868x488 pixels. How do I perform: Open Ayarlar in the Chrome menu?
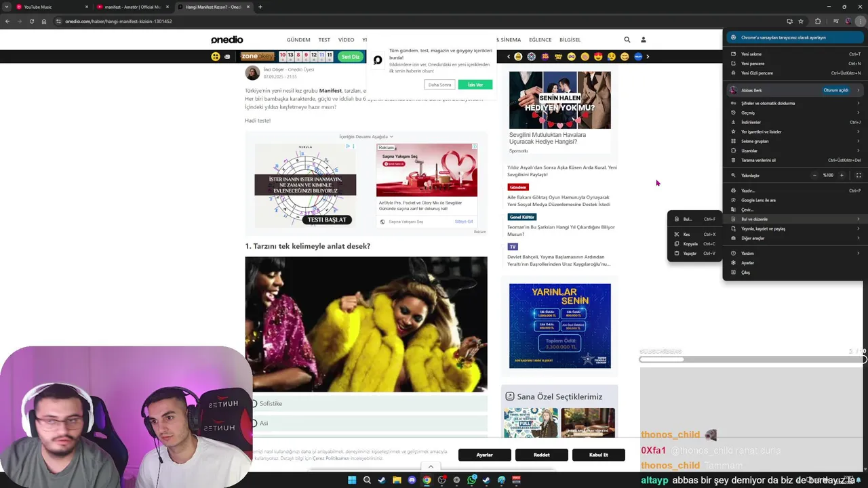click(x=794, y=262)
